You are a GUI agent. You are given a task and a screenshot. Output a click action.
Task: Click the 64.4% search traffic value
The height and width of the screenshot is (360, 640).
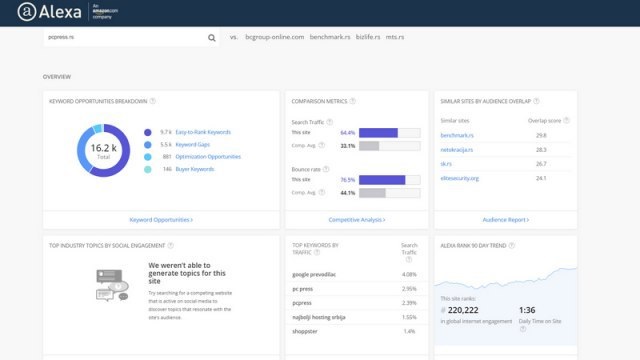click(x=347, y=133)
